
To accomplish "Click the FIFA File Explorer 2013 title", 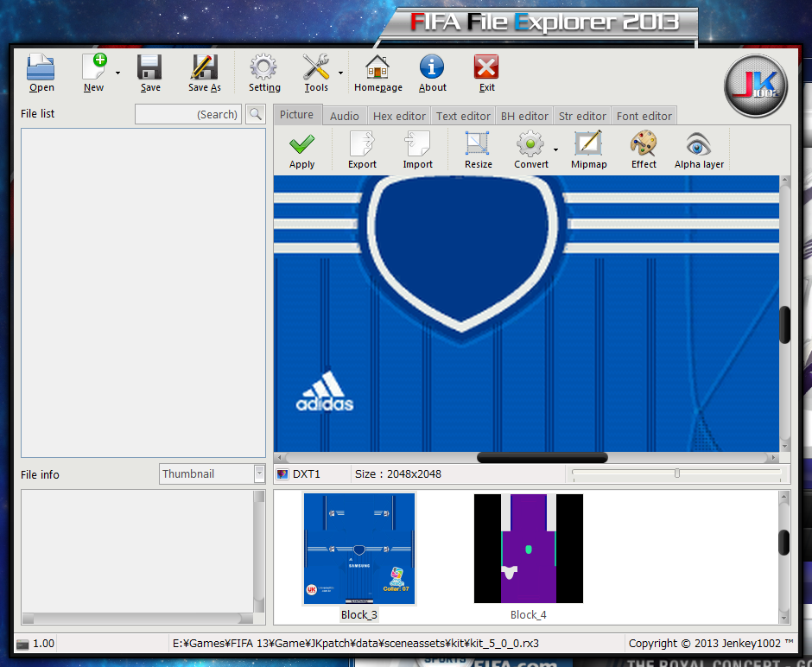I will coord(544,22).
